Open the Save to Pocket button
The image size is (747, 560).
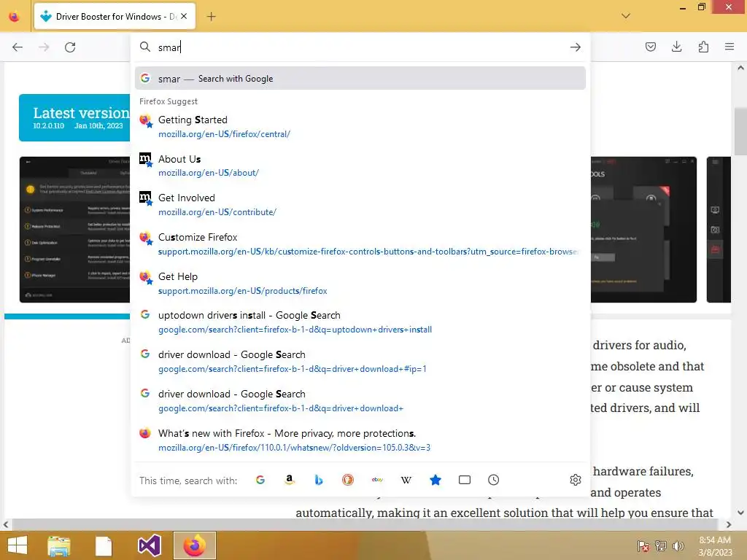click(650, 47)
